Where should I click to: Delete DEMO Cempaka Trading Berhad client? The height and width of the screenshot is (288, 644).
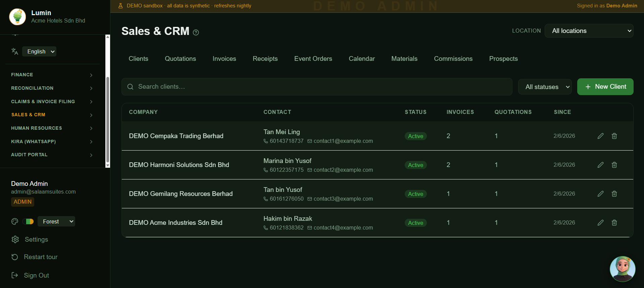click(x=614, y=136)
